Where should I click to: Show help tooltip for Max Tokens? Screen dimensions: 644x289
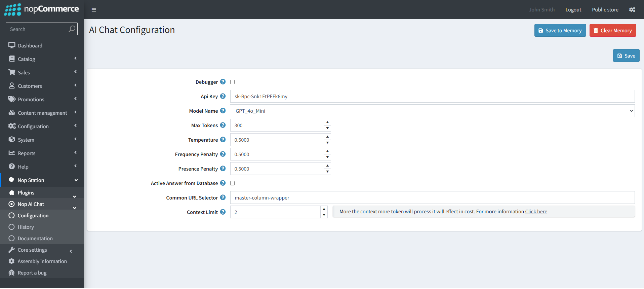223,125
